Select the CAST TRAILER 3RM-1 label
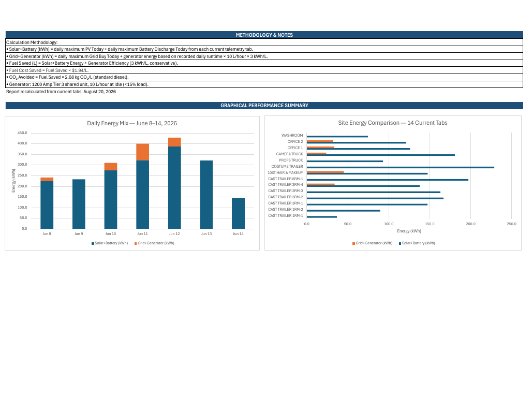 pos(285,203)
